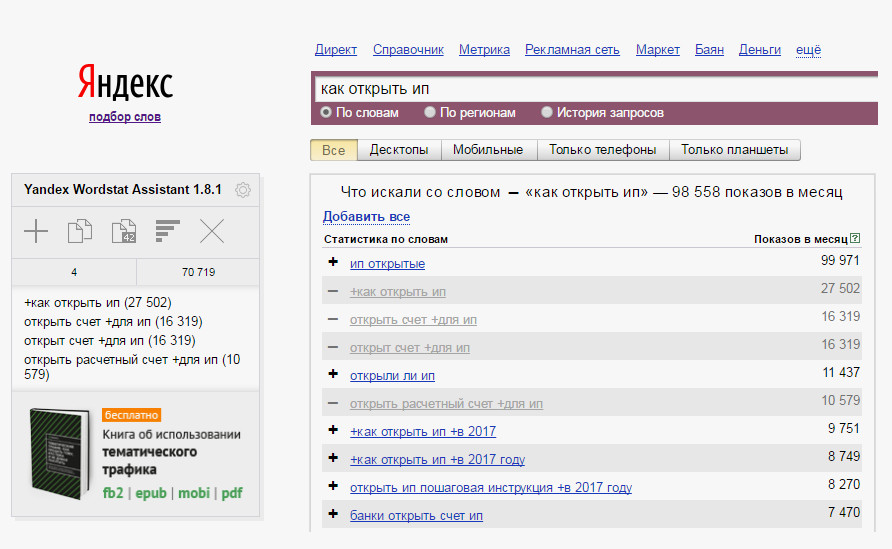Click the plus icon in Wordstat Assistant toolbar
This screenshot has height=549, width=892.
(x=36, y=233)
